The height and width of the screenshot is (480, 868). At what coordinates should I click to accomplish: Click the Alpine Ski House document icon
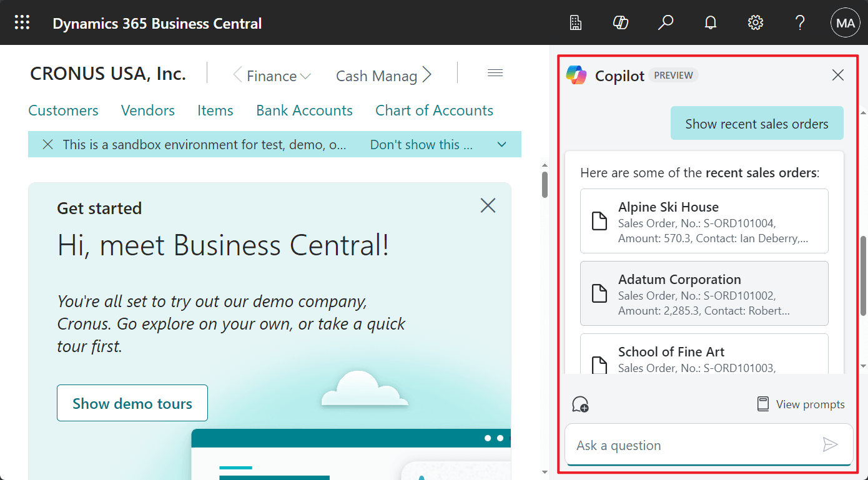pos(599,221)
